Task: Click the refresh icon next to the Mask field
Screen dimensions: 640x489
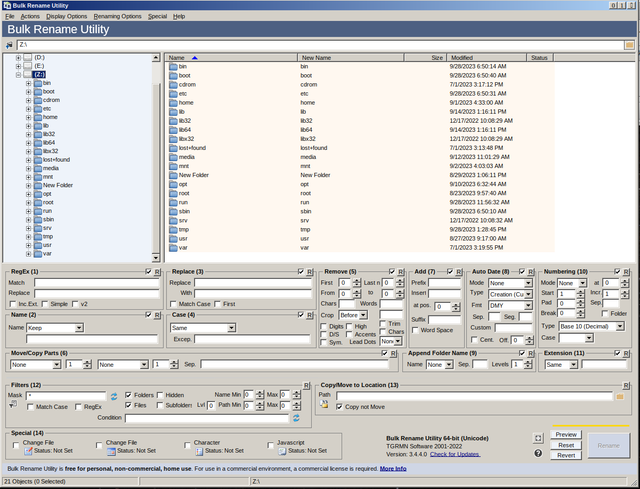Action: tap(114, 396)
